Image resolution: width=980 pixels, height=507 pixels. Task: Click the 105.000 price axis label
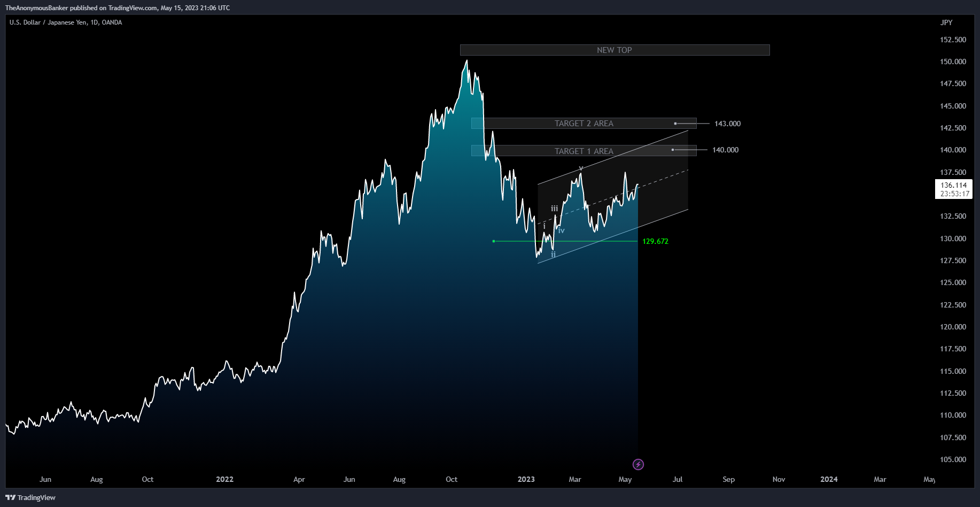click(953, 459)
